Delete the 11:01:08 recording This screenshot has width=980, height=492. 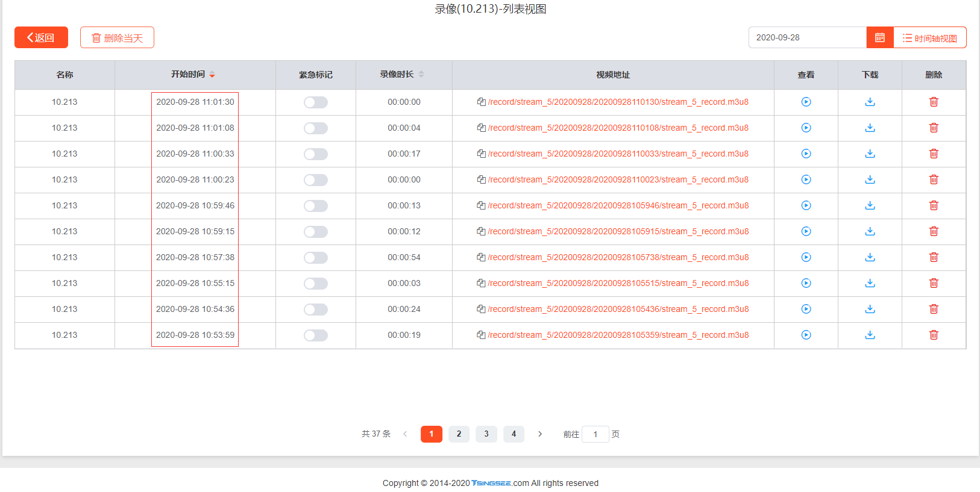coord(934,128)
